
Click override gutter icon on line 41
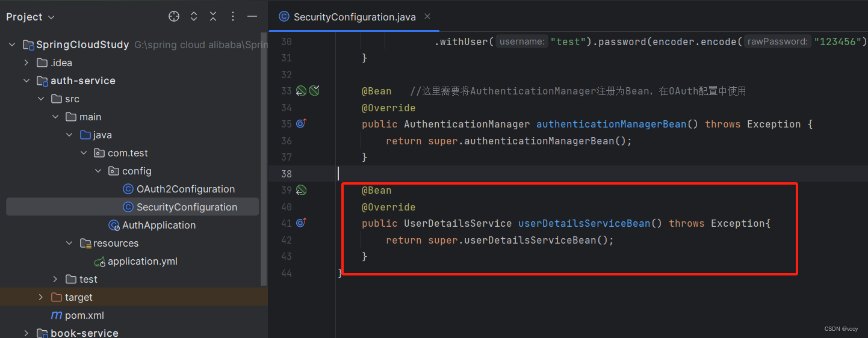pyautogui.click(x=302, y=223)
